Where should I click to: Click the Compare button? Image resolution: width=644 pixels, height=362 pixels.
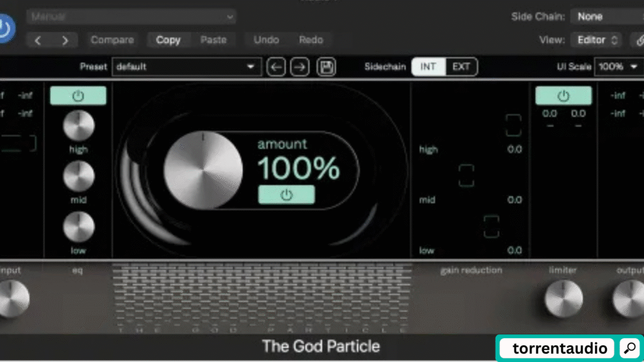click(x=112, y=40)
